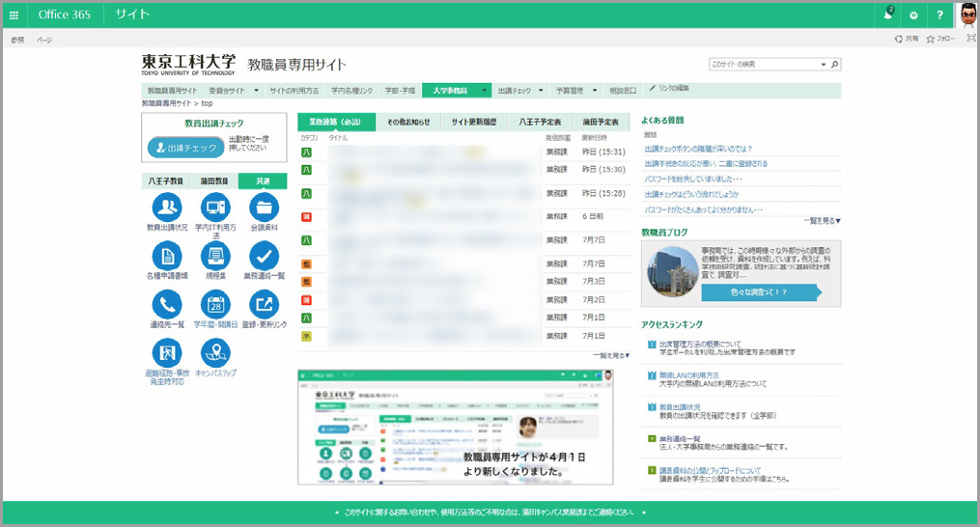This screenshot has height=527, width=980.
Task: Open the user profile avatar
Action: pyautogui.click(x=967, y=15)
